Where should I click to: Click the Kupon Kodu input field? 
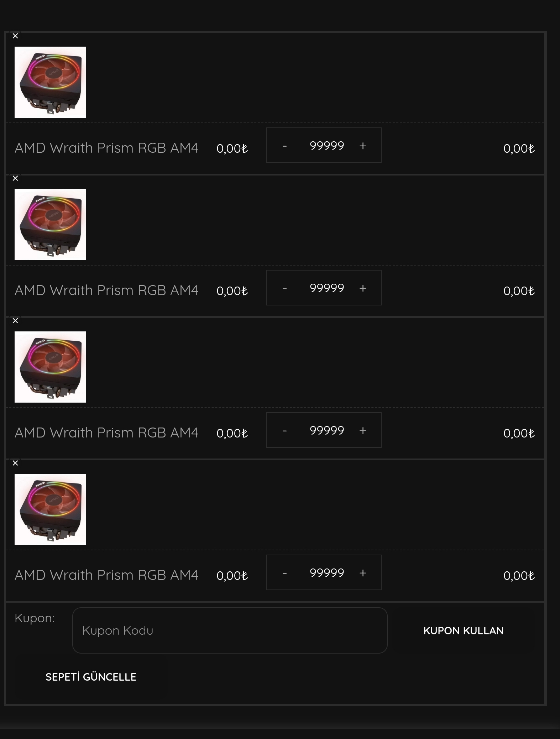(x=230, y=630)
